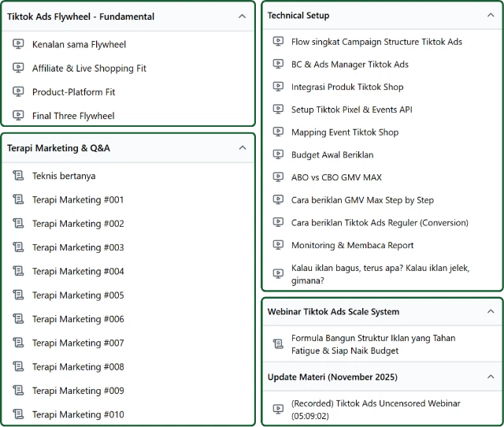This screenshot has width=504, height=427.
Task: Collapse Tiktok Ads Flywheel - Fundamental section
Action: coord(242,16)
